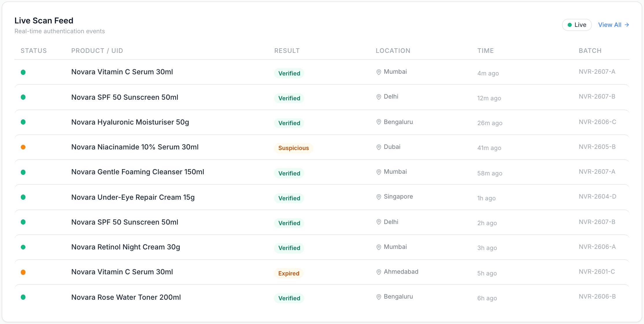
Task: Click the Dubai location text
Action: tap(392, 147)
